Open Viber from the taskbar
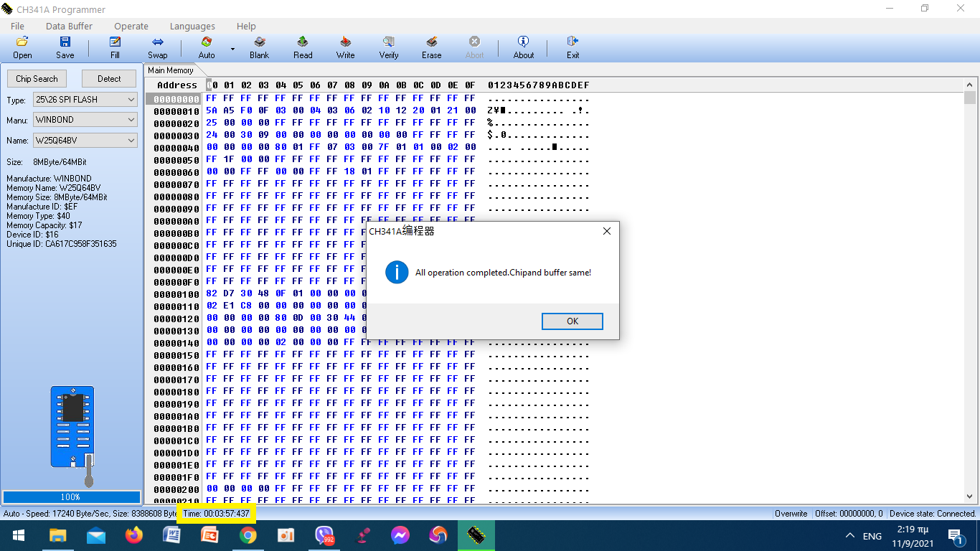Image resolution: width=980 pixels, height=551 pixels. [x=324, y=535]
